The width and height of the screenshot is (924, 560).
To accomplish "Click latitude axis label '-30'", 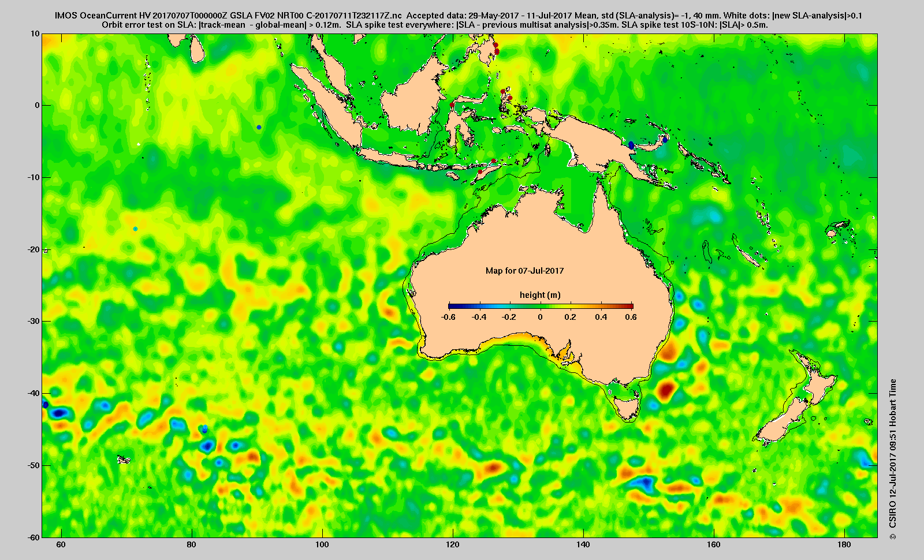I will click(33, 321).
